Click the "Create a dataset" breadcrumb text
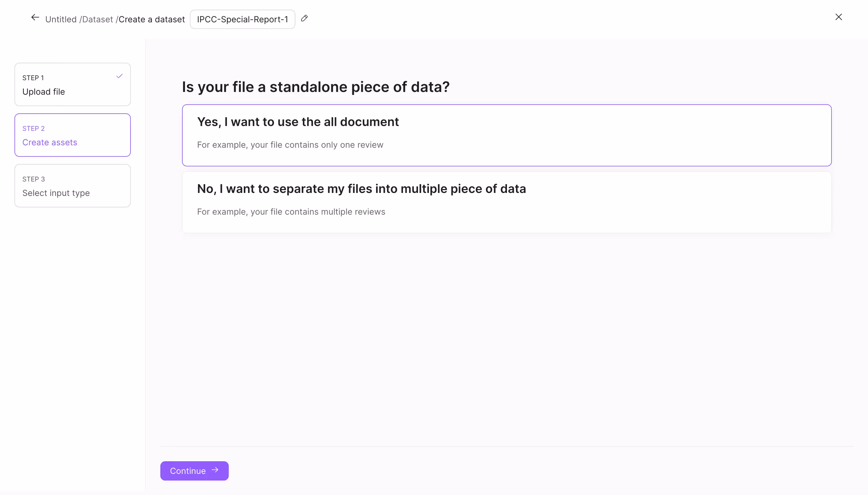Screen dimensions: 868x495 [x=152, y=19]
